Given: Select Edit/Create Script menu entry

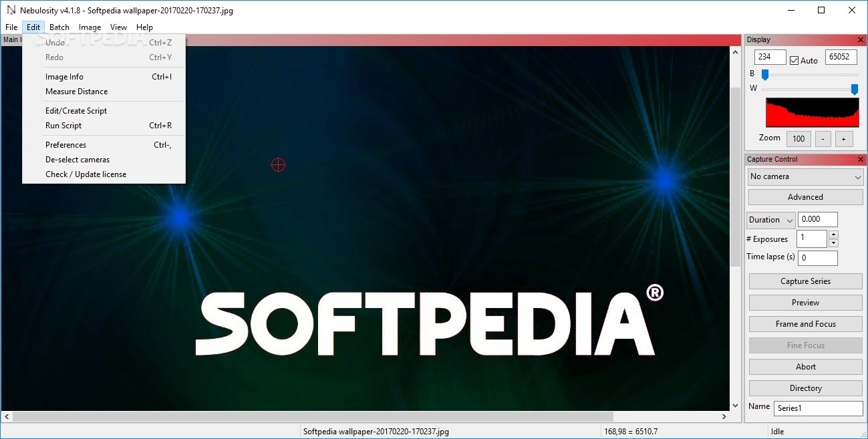Looking at the screenshot, I should (x=104, y=111).
